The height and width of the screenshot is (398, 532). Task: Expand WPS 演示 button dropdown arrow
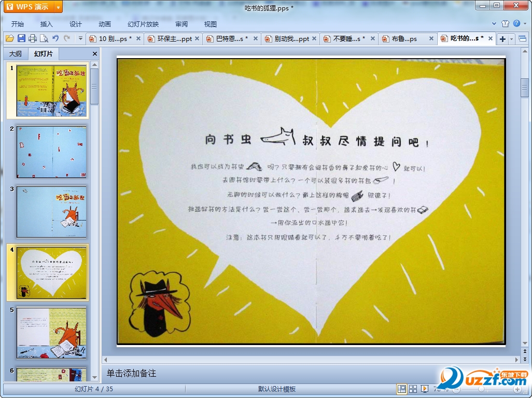pyautogui.click(x=59, y=6)
